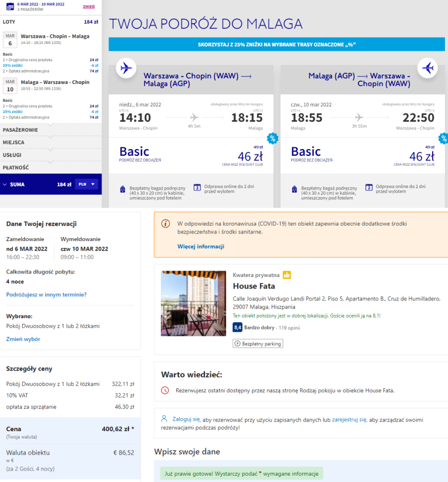
Task: Open the House Fata photo thumbnail
Action: pyautogui.click(x=193, y=303)
